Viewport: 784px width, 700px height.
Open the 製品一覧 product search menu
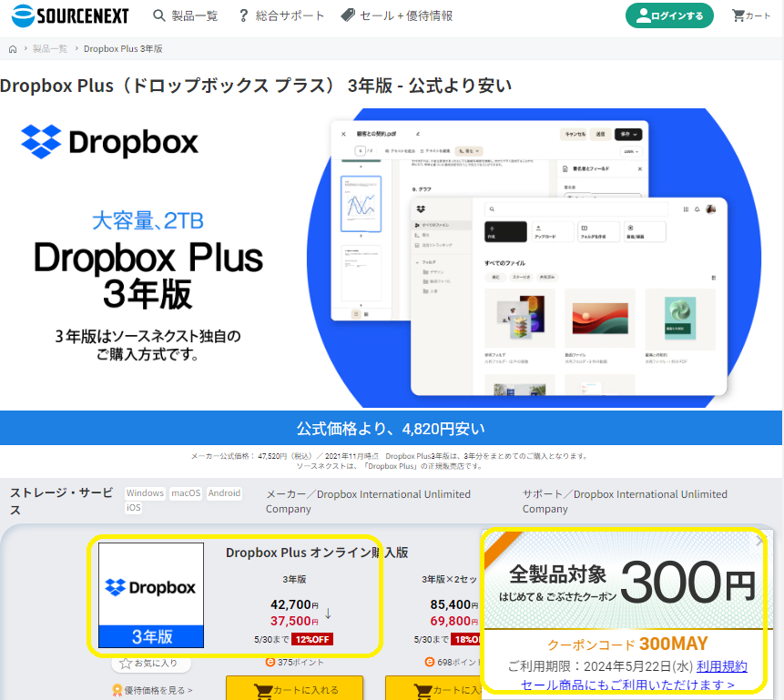click(x=186, y=16)
